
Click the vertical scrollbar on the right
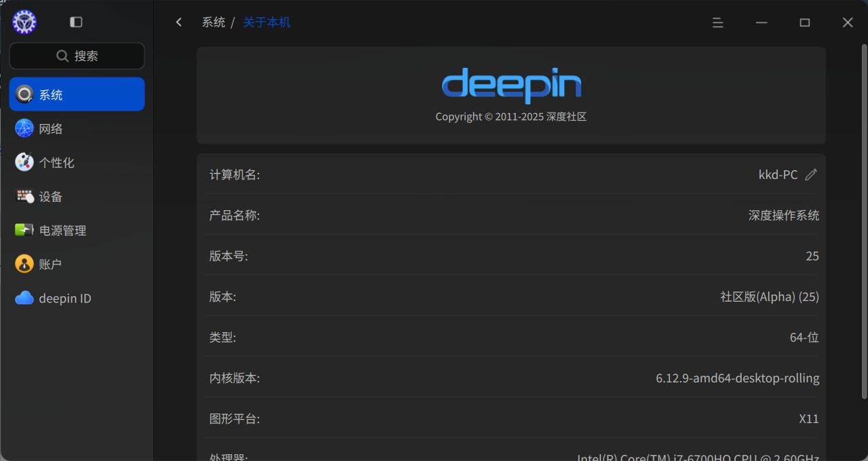(x=863, y=221)
